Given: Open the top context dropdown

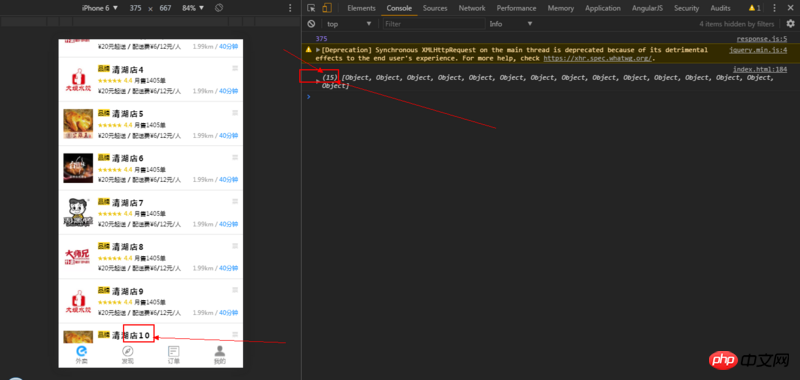Looking at the screenshot, I should click(x=349, y=24).
